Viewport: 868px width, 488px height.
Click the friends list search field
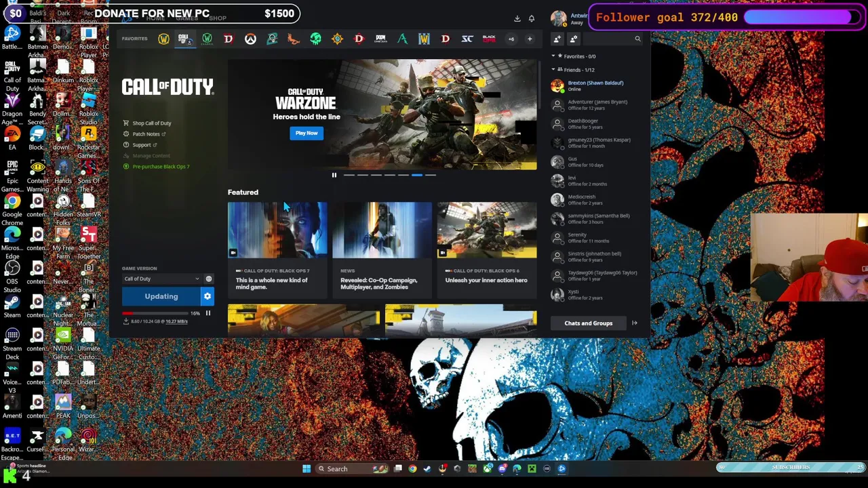(x=614, y=39)
